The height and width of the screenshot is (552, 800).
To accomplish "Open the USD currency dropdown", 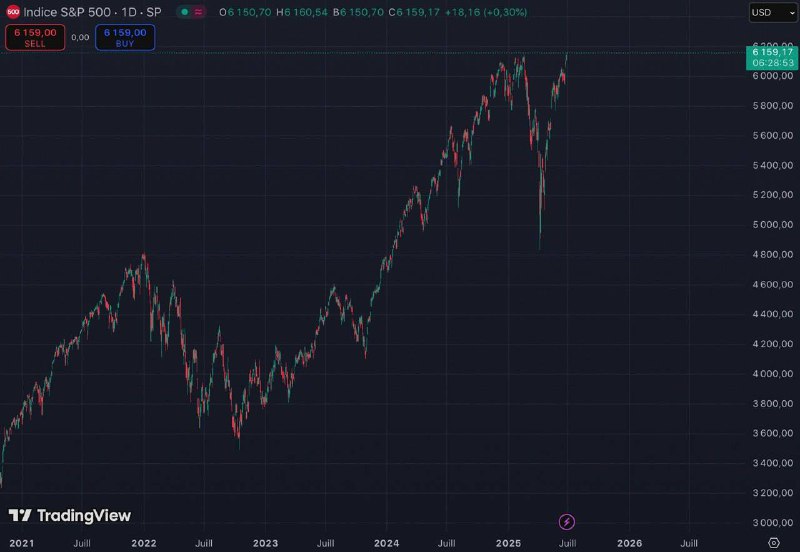I will (772, 12).
